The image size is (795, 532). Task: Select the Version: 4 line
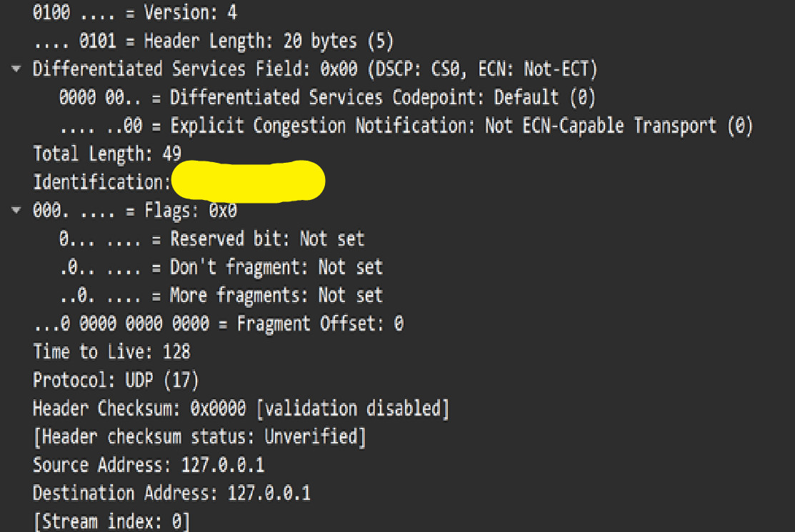[135, 12]
